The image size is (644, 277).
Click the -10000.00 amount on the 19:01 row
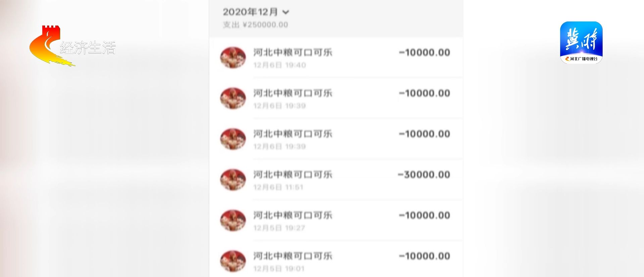425,256
